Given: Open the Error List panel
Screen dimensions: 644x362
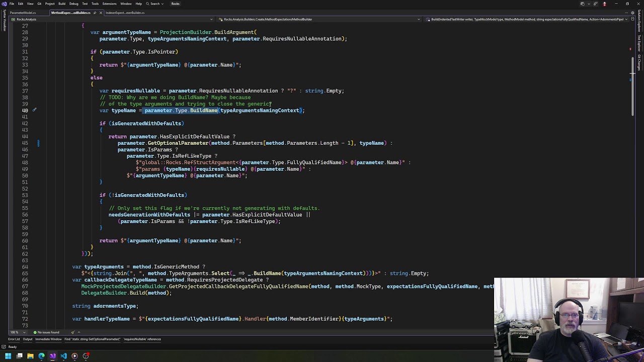Looking at the screenshot, I should pyautogui.click(x=14, y=339).
